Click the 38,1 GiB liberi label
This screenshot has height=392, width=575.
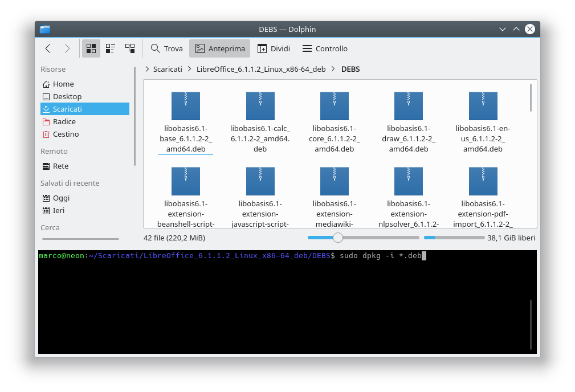[511, 238]
